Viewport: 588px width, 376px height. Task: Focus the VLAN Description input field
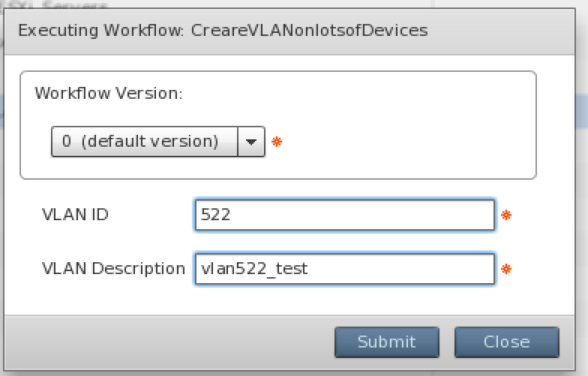pos(345,269)
